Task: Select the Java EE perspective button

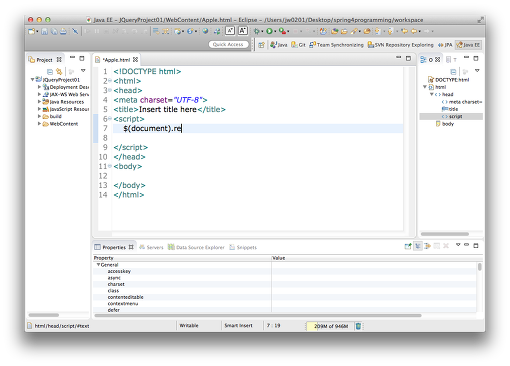Action: click(x=468, y=45)
